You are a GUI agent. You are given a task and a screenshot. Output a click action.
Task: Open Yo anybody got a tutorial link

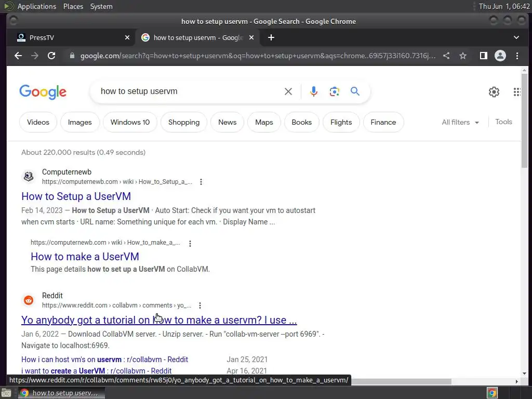(x=159, y=320)
